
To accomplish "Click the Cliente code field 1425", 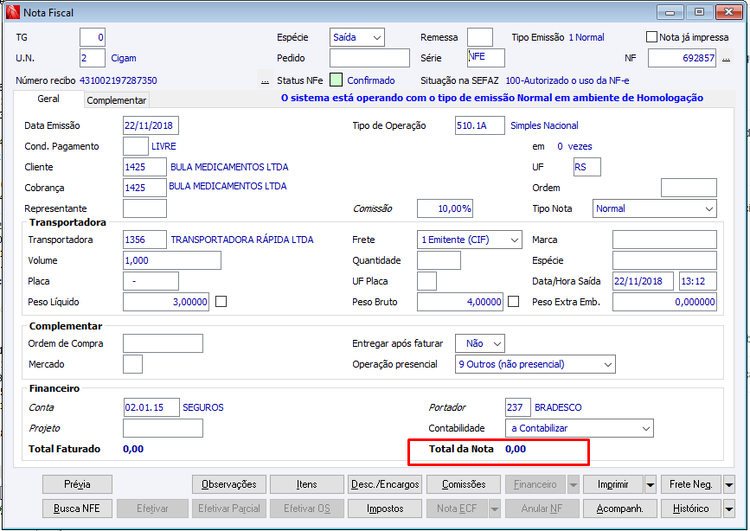I will (x=145, y=167).
